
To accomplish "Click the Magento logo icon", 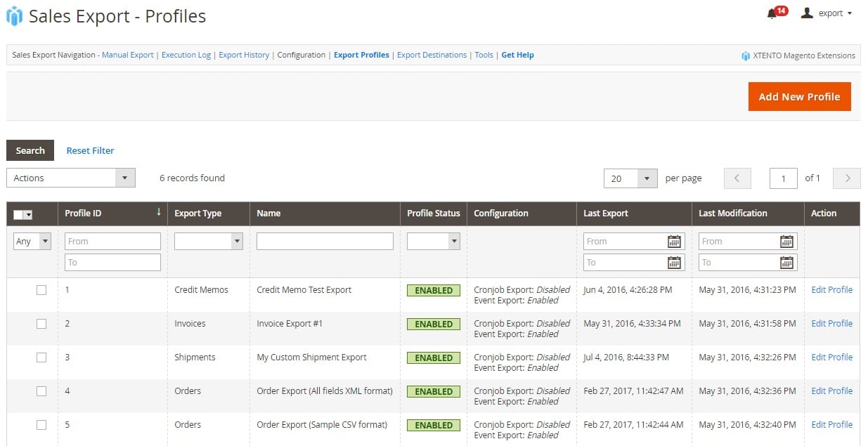I will coord(14,15).
